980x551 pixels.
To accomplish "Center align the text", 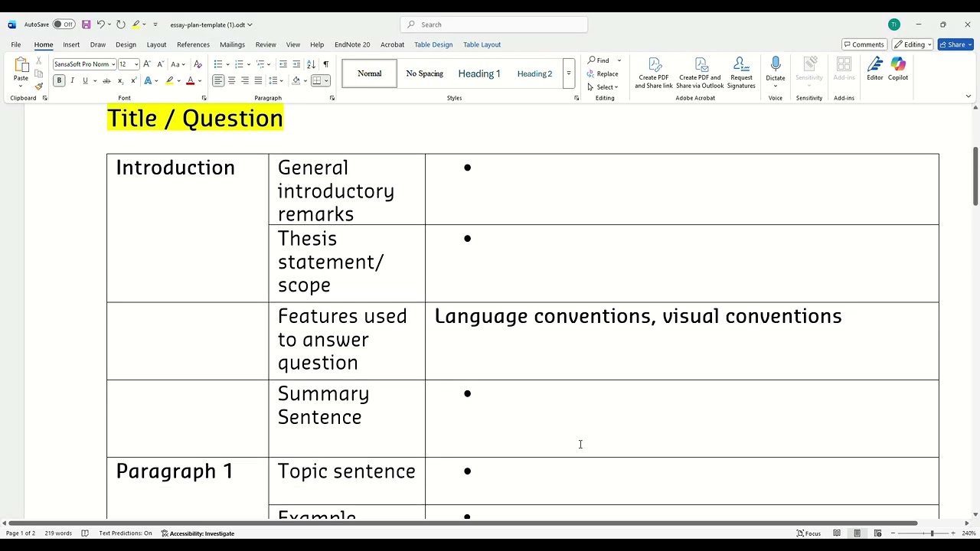I will coord(231,80).
